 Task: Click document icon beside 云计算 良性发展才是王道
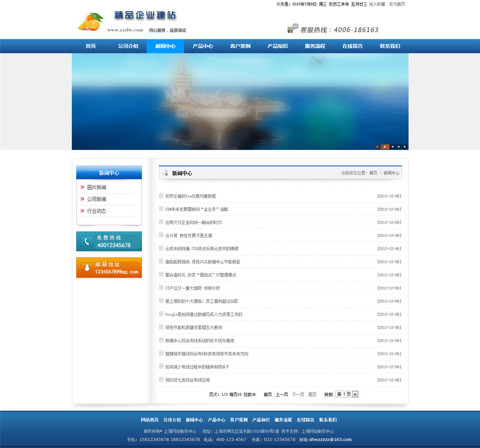[x=161, y=235]
